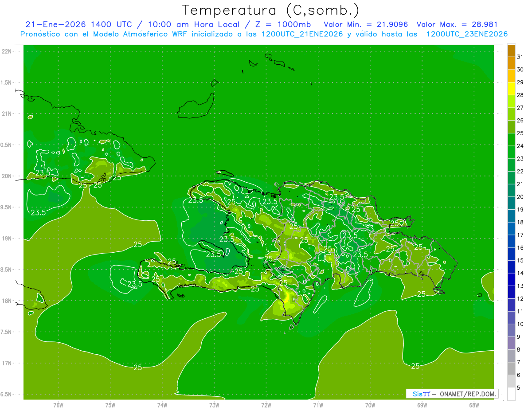This screenshot has width=532, height=411.
Task: Click the '6.5N' latitude axis label
Action: click(x=6, y=394)
